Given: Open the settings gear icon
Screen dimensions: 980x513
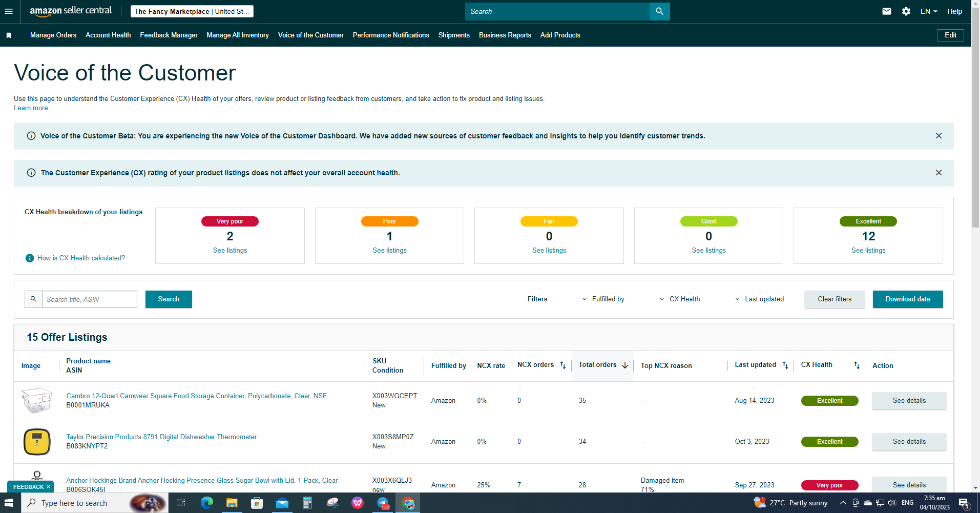Looking at the screenshot, I should coord(906,11).
